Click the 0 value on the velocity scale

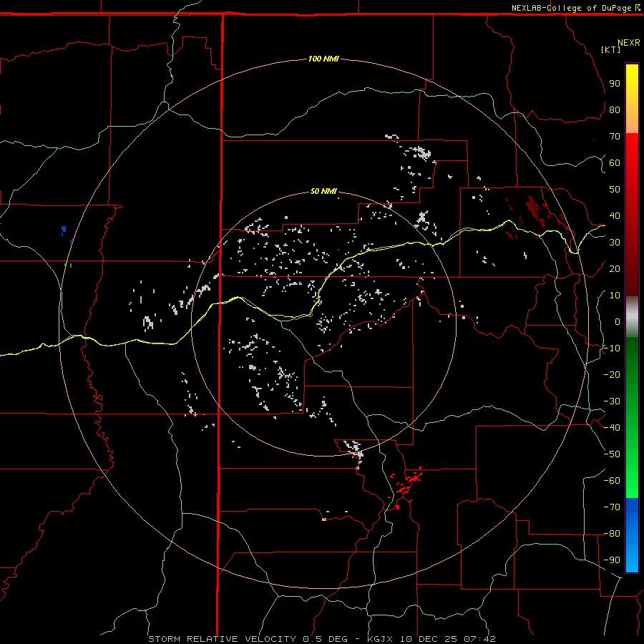pyautogui.click(x=618, y=321)
